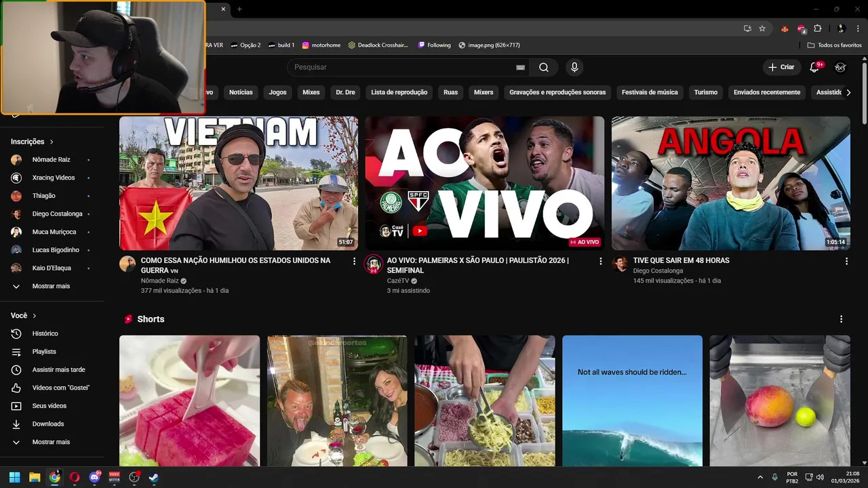Open the account avatar menu
868x488 pixels.
[x=840, y=67]
